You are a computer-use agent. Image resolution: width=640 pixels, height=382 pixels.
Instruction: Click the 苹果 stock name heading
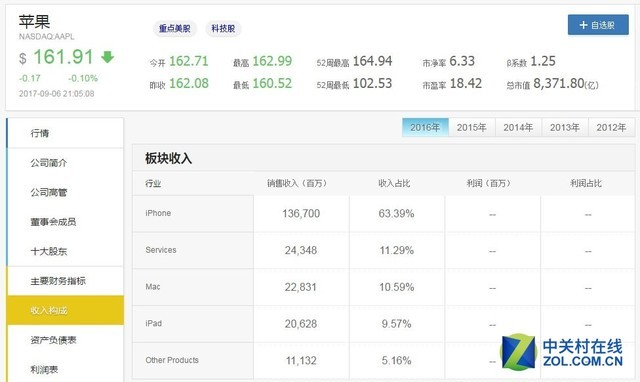34,22
